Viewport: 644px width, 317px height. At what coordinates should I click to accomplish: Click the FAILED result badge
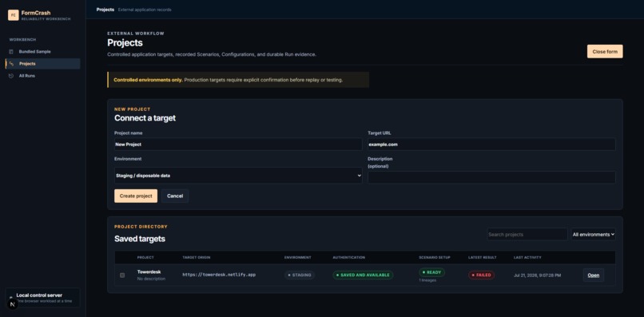click(481, 275)
